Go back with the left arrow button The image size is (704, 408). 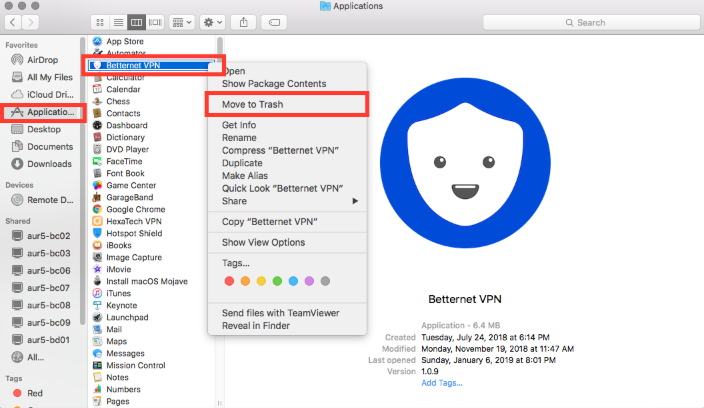pos(13,22)
